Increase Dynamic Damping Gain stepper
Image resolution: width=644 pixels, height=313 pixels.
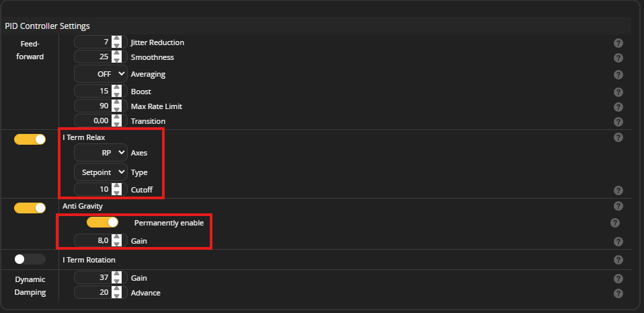(117, 275)
